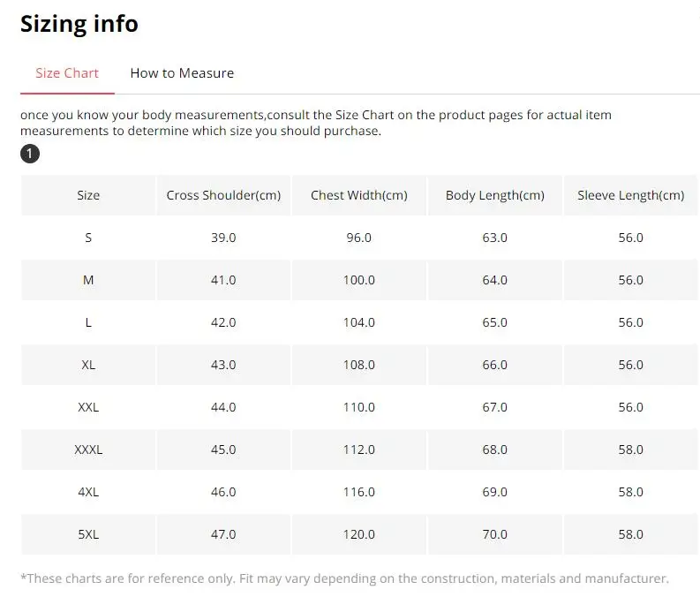700x612 pixels.
Task: Click the Chest Width(cm) column header
Action: pos(359,195)
